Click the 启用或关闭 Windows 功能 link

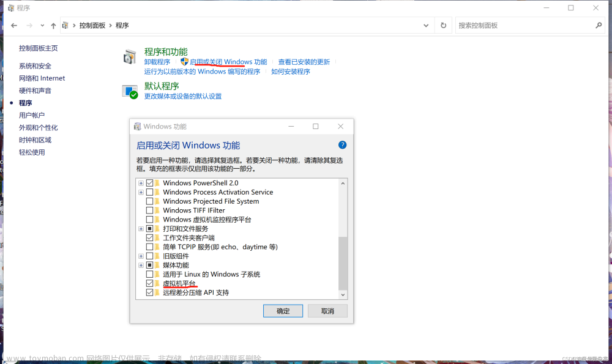228,62
